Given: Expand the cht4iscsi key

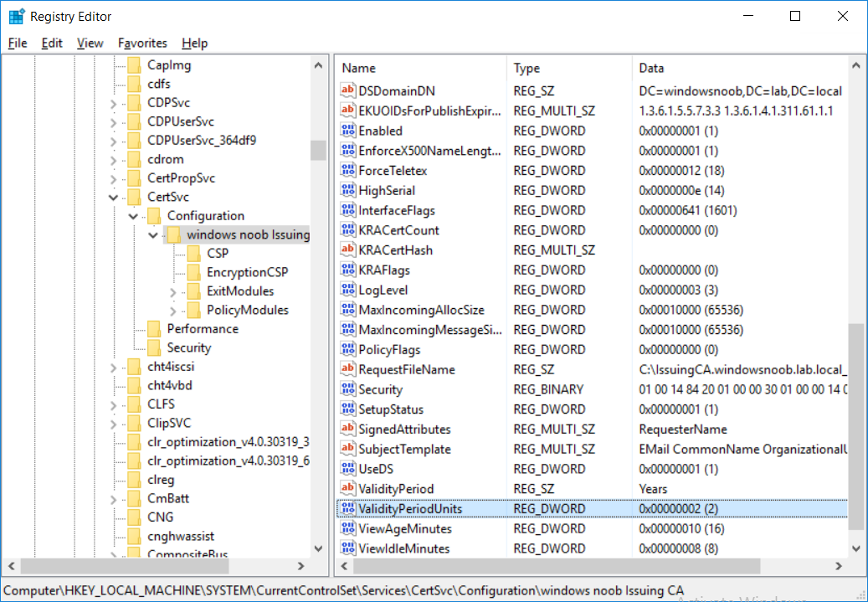Looking at the screenshot, I should click(x=114, y=367).
